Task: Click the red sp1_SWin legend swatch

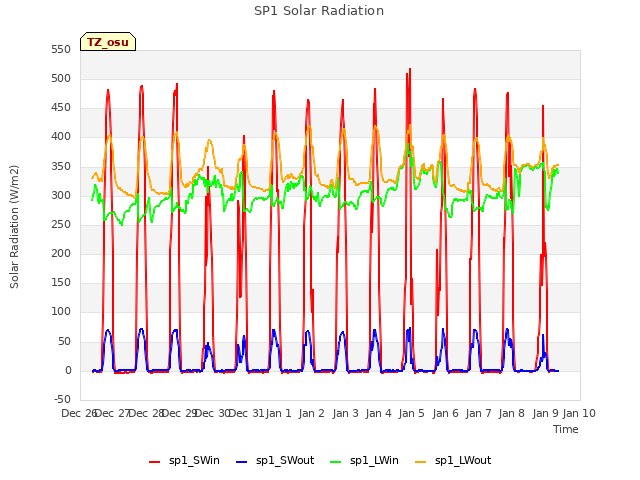Action: (x=155, y=462)
